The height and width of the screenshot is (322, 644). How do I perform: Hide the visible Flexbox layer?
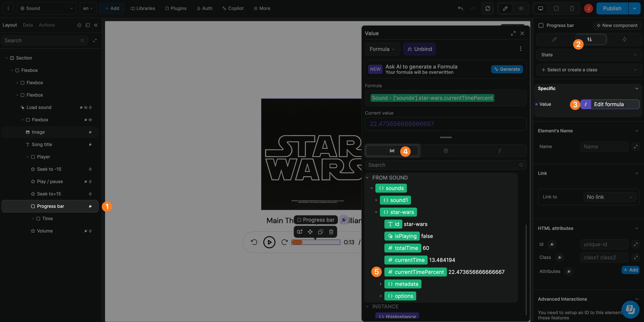[90, 120]
